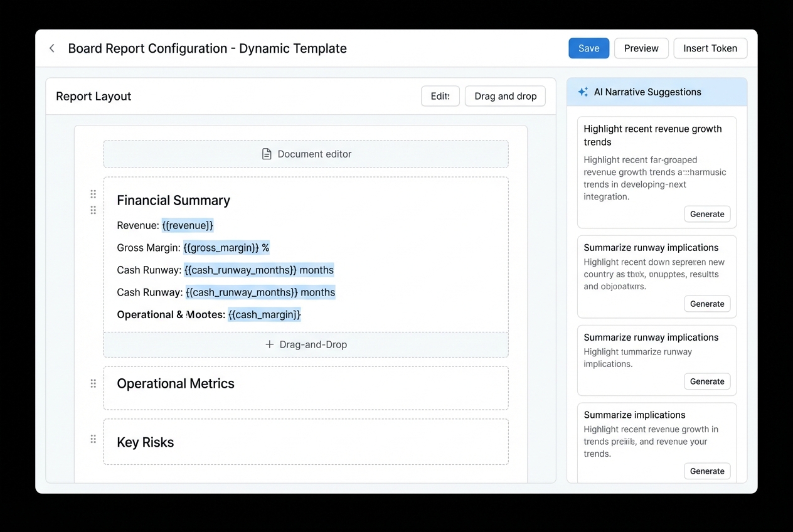This screenshot has height=532, width=793.
Task: Click the drag handle beside Key Risks
Action: [x=93, y=439]
